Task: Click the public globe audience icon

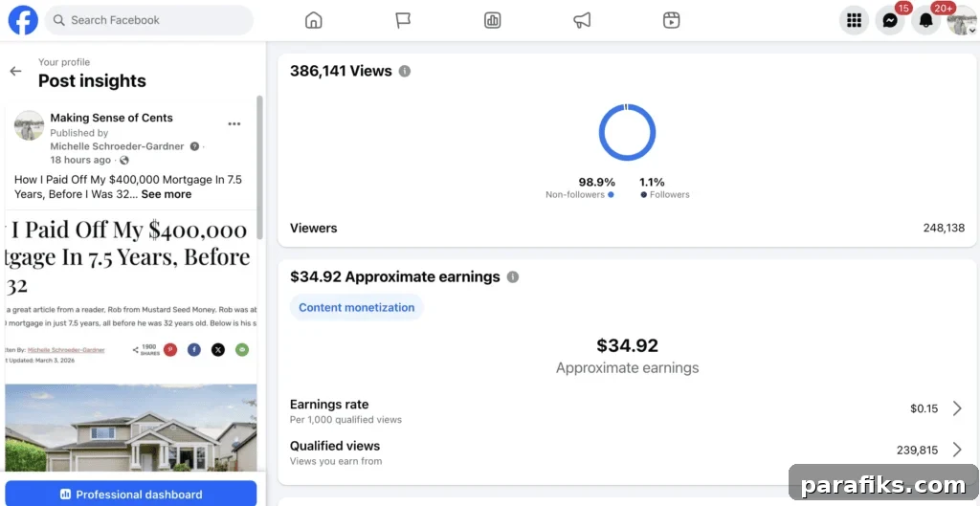Action: [x=124, y=160]
